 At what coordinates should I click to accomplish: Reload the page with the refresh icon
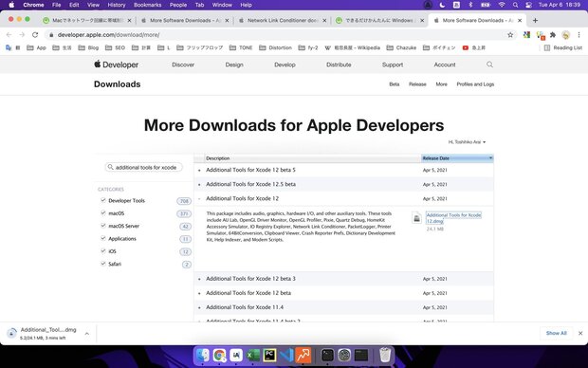pyautogui.click(x=35, y=34)
